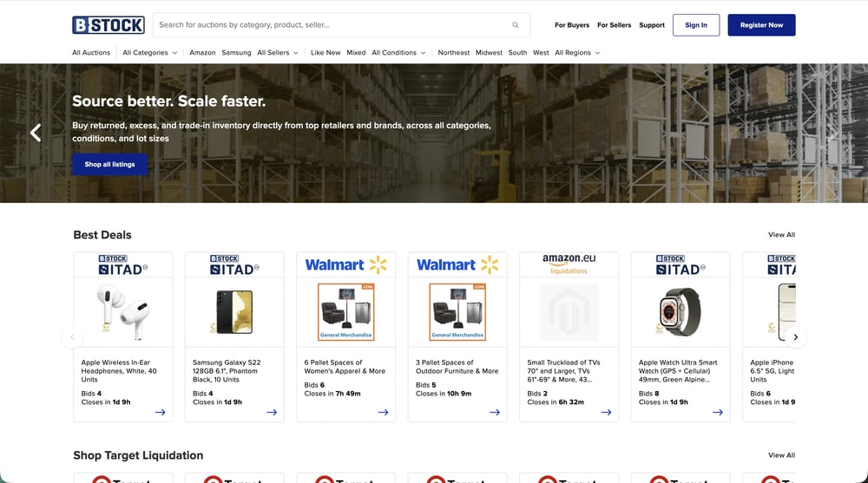Screen dimensions: 868x483
Task: Click the Outdoor Furniture General Merchandise image
Action: tap(457, 312)
